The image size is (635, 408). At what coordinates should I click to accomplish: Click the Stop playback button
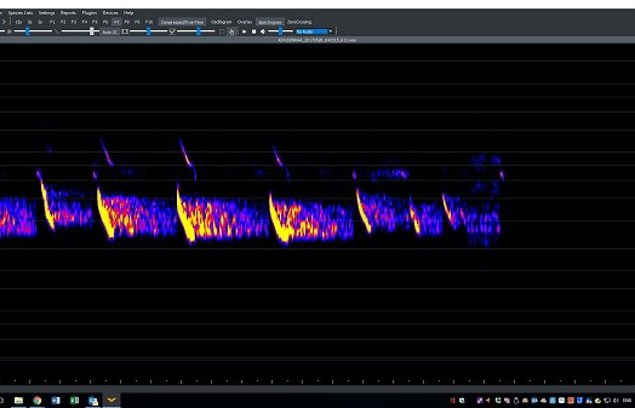[254, 31]
